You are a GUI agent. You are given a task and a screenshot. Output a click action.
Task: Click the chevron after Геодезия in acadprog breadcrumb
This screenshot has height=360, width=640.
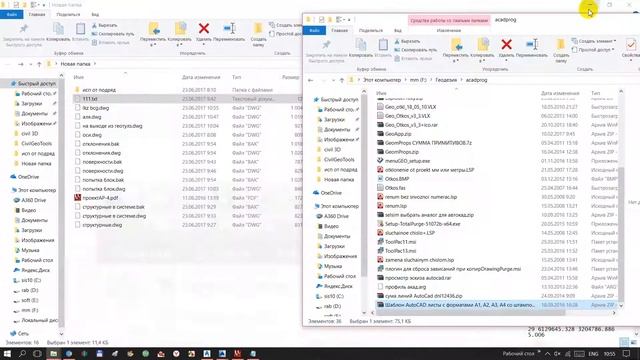click(x=461, y=80)
